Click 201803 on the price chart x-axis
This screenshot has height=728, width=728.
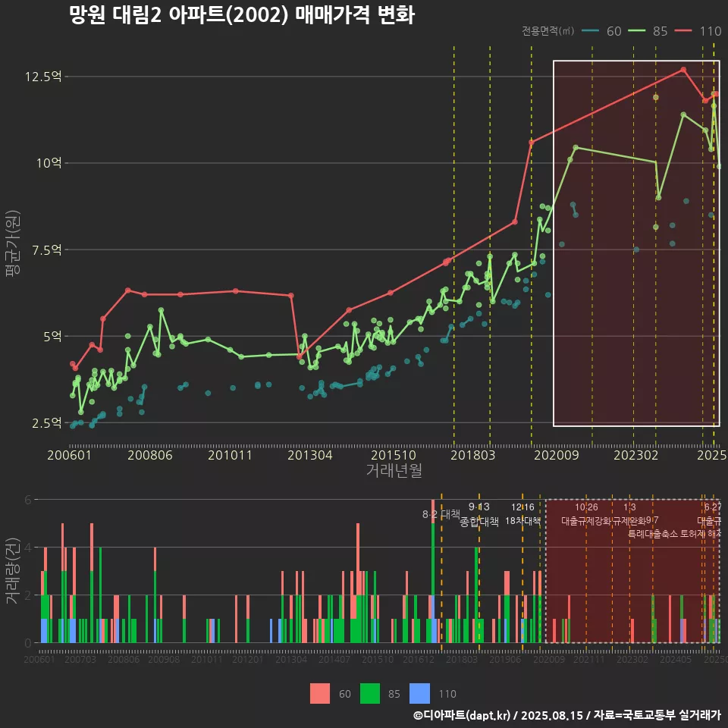click(x=473, y=455)
